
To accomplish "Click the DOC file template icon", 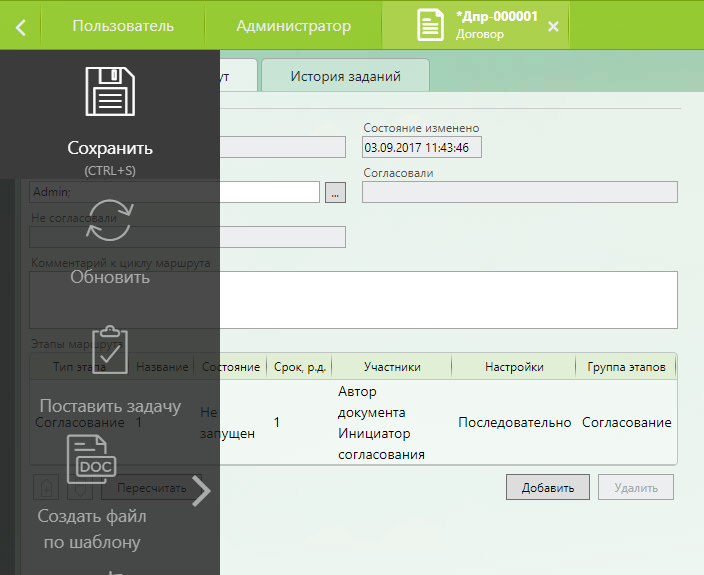I will click(x=92, y=459).
